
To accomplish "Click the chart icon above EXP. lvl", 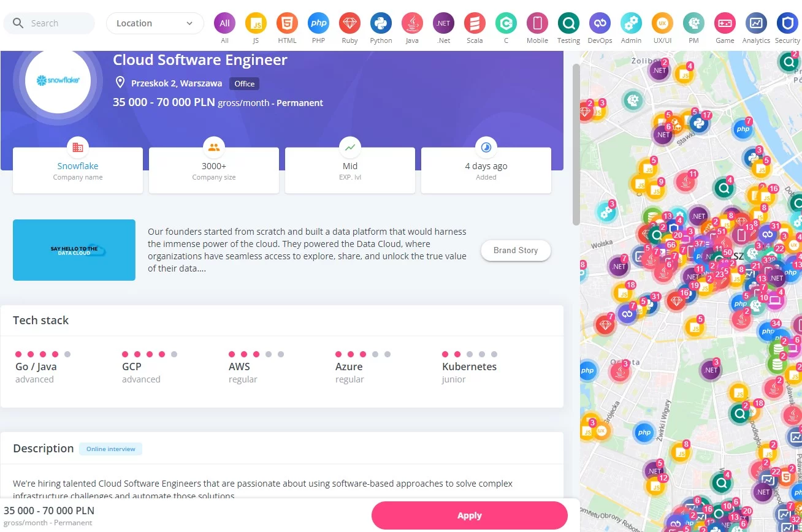I will click(x=350, y=147).
